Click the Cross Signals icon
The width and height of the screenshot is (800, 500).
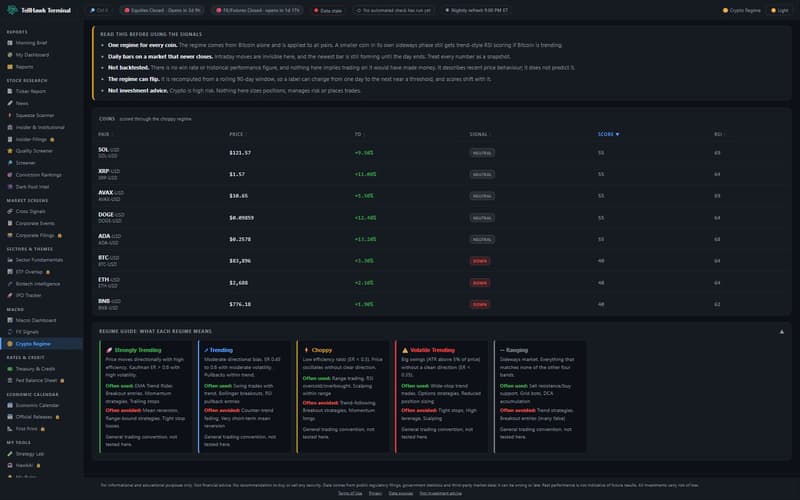click(10, 211)
